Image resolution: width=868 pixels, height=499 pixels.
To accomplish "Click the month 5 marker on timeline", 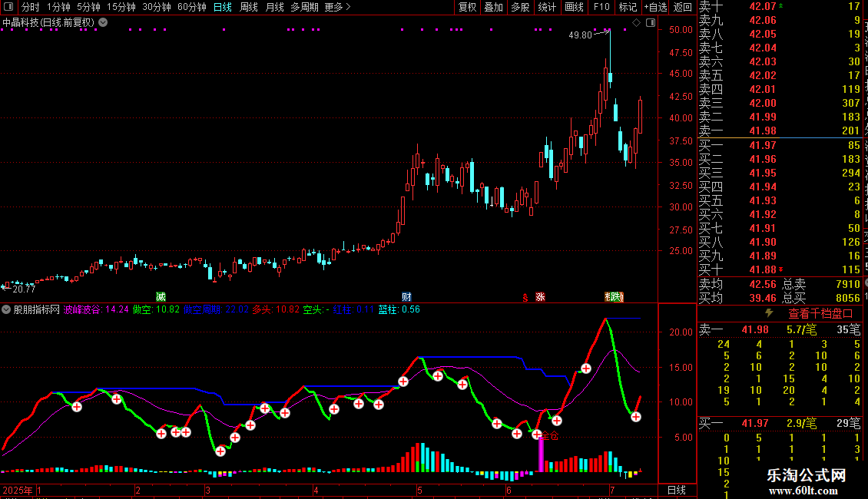I will tap(419, 490).
